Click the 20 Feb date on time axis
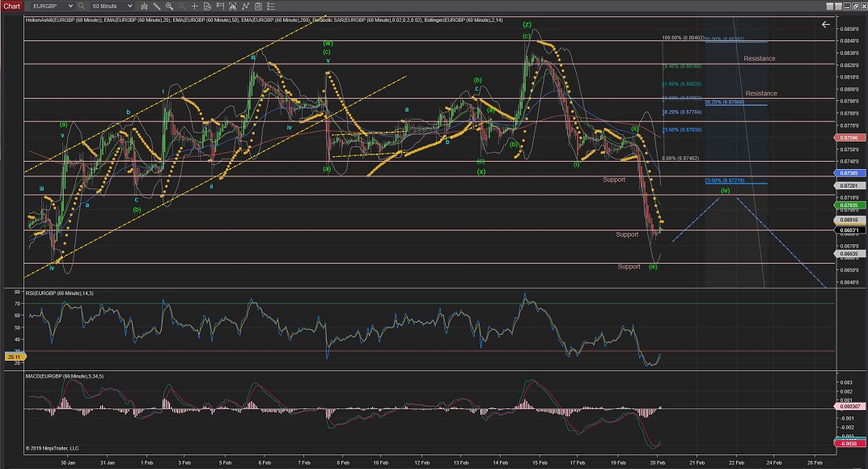Viewport: 868px width, 469px height. click(x=657, y=463)
